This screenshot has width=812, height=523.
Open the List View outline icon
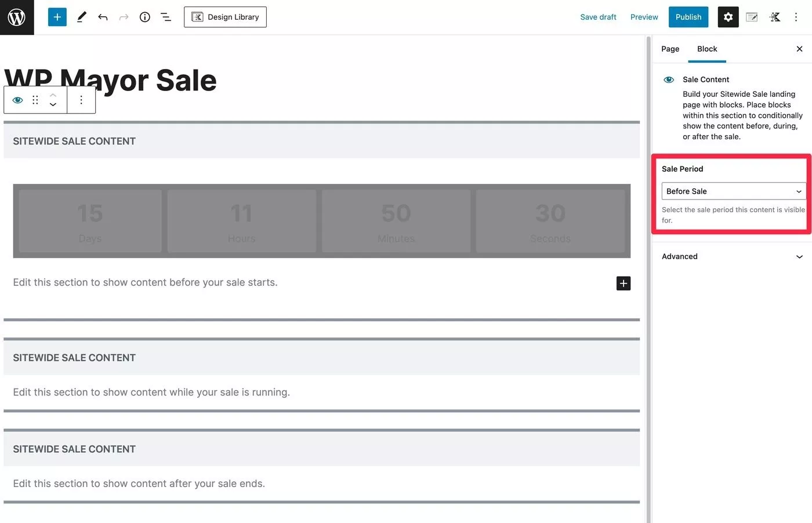[x=166, y=17]
